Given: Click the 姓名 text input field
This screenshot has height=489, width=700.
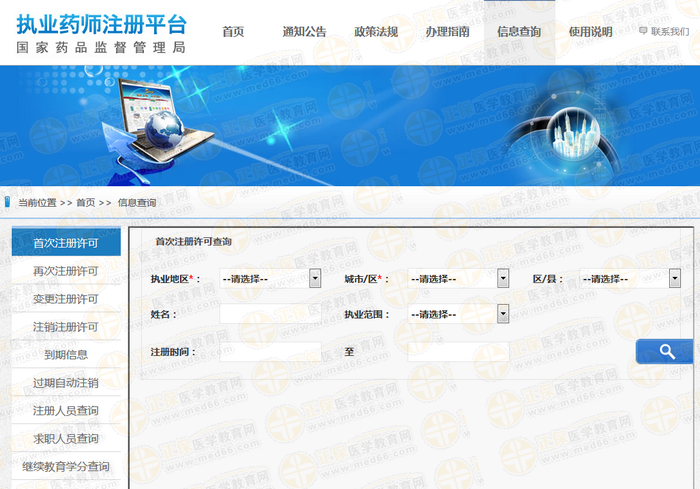Looking at the screenshot, I should click(270, 314).
